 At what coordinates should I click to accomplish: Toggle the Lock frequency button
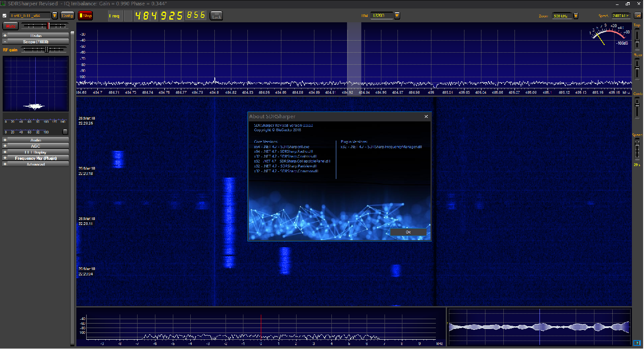[217, 16]
